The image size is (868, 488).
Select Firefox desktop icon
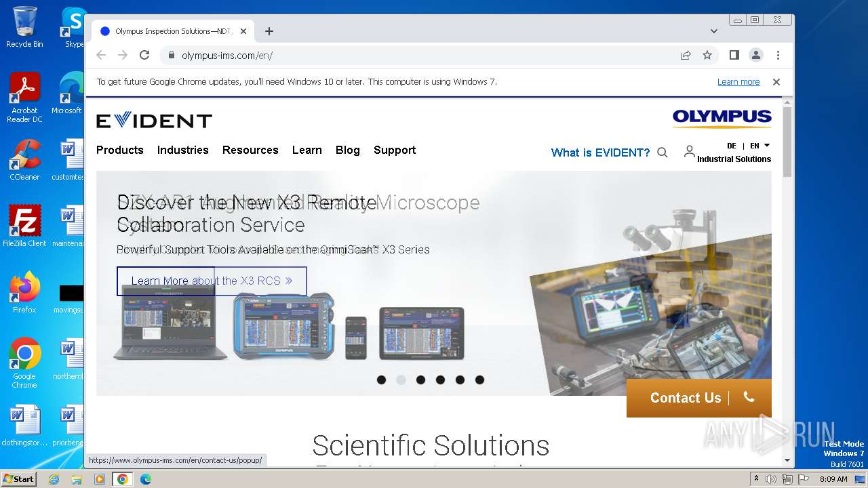(24, 293)
